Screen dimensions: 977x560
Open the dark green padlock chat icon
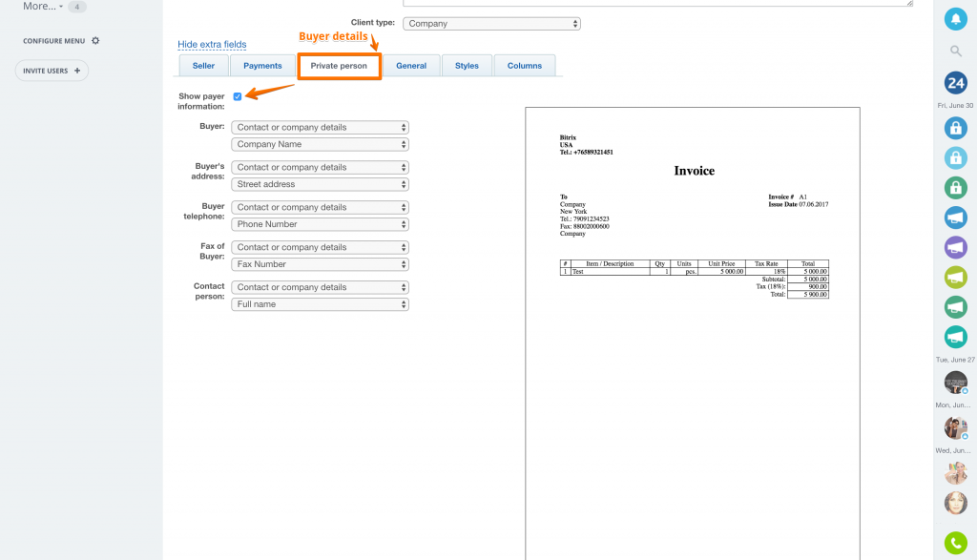pyautogui.click(x=955, y=187)
